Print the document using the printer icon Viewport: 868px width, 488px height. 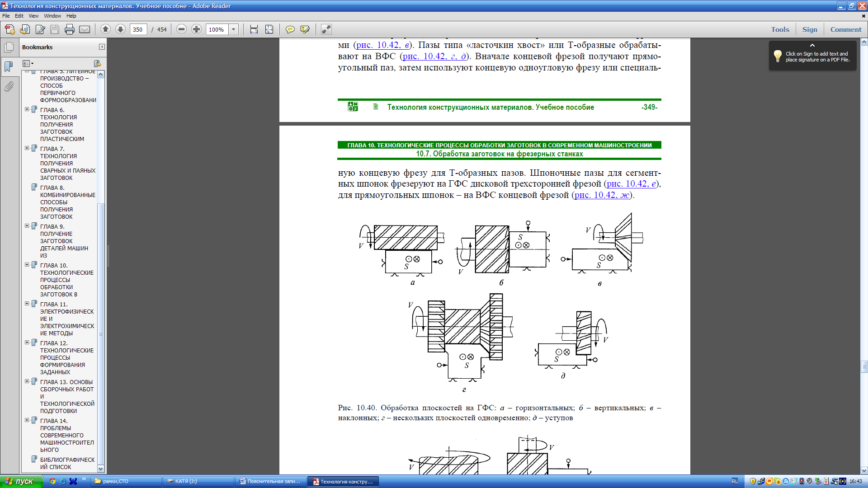70,29
